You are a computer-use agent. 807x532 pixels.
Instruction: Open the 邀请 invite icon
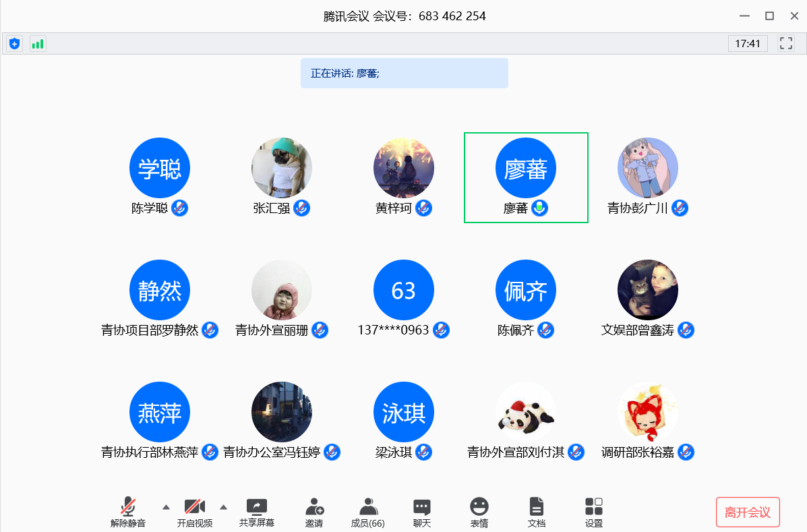coord(314,512)
